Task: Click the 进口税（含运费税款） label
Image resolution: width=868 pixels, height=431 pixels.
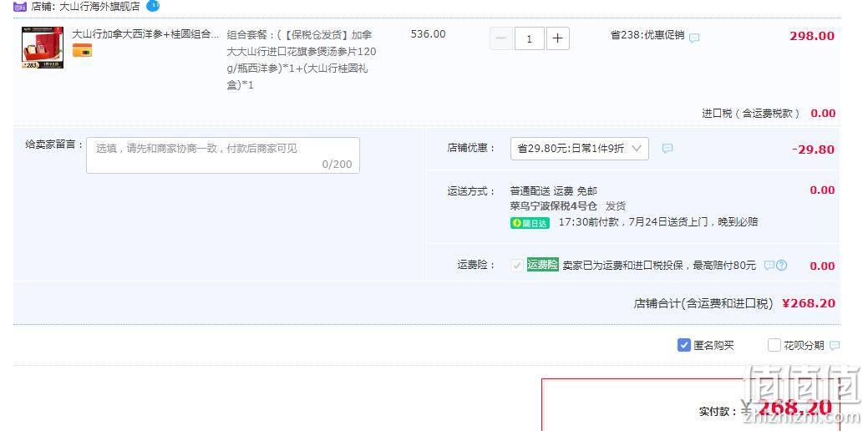Action: point(751,114)
